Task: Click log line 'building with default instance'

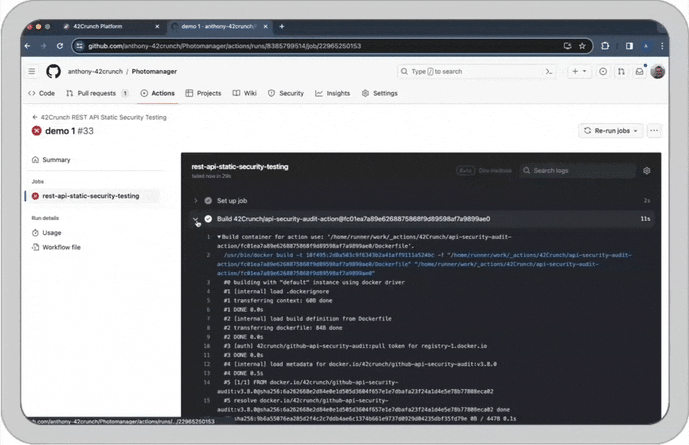Action: (x=314, y=282)
